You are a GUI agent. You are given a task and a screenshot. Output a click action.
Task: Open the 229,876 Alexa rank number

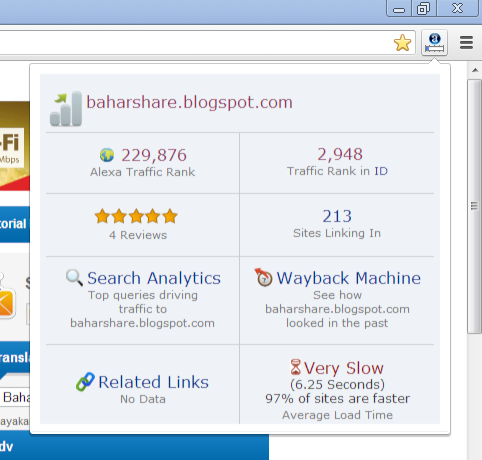pyautogui.click(x=154, y=155)
